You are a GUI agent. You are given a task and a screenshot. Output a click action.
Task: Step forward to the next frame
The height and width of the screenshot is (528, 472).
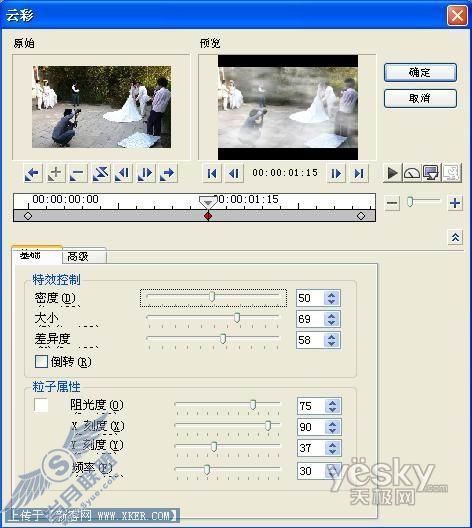336,173
